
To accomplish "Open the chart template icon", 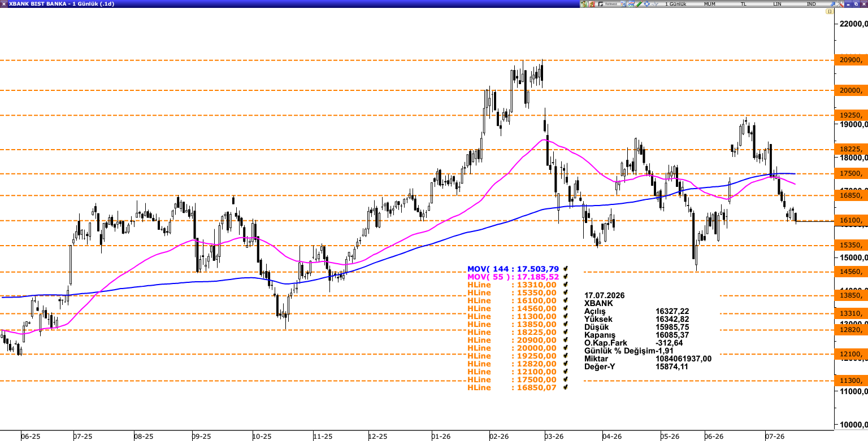I will tap(631, 4).
